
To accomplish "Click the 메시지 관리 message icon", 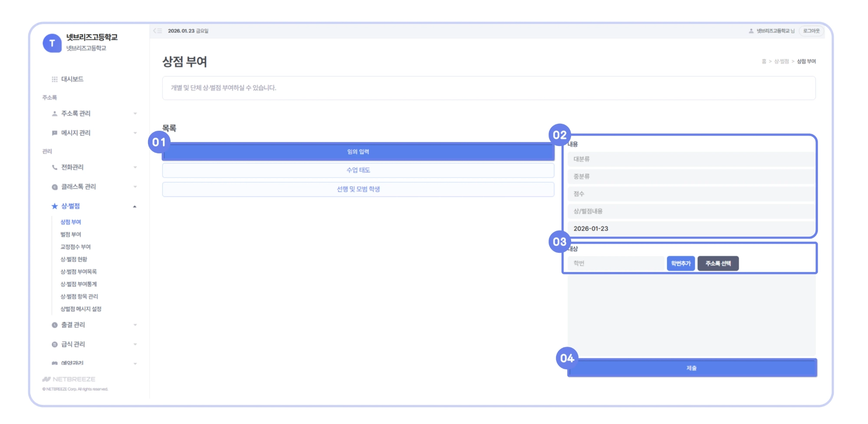I will (x=55, y=133).
